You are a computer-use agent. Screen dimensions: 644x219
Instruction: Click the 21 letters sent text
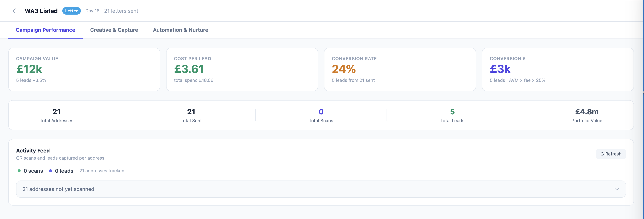pos(121,11)
